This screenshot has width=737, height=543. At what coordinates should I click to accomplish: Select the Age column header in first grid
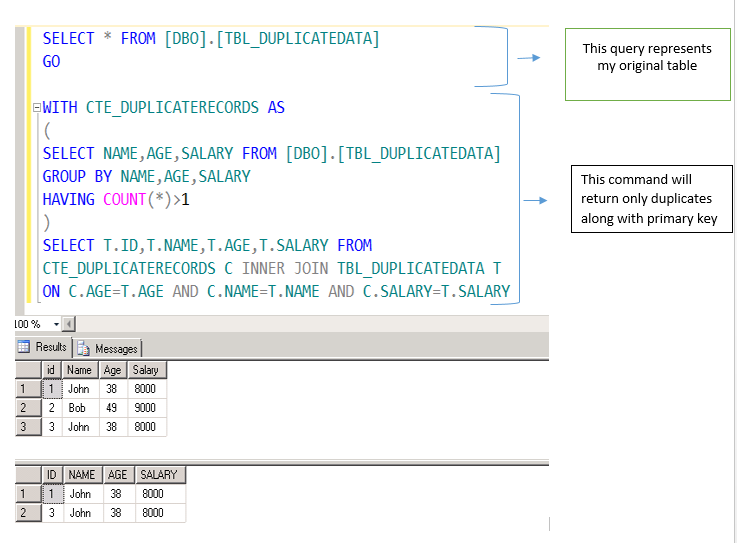pyautogui.click(x=113, y=370)
